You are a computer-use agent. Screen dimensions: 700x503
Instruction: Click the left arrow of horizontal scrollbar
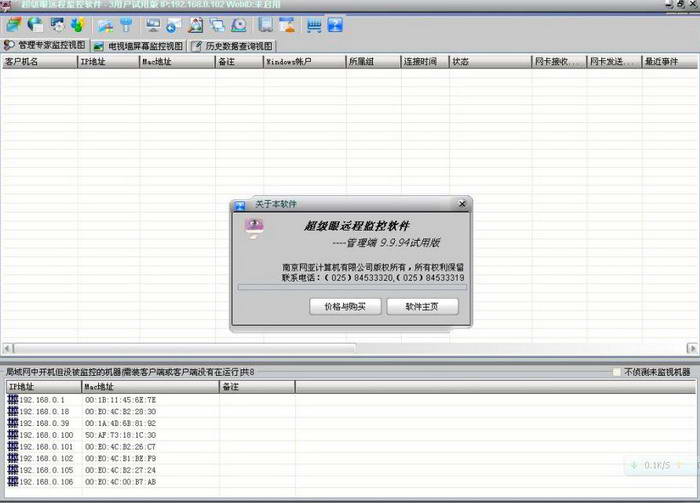(x=7, y=348)
